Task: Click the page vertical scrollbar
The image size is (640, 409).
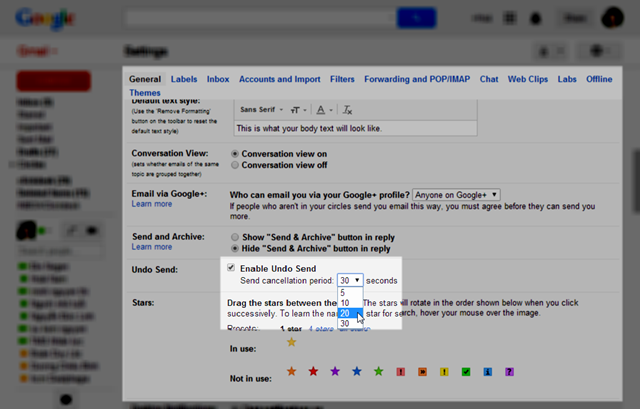Action: tap(636, 181)
